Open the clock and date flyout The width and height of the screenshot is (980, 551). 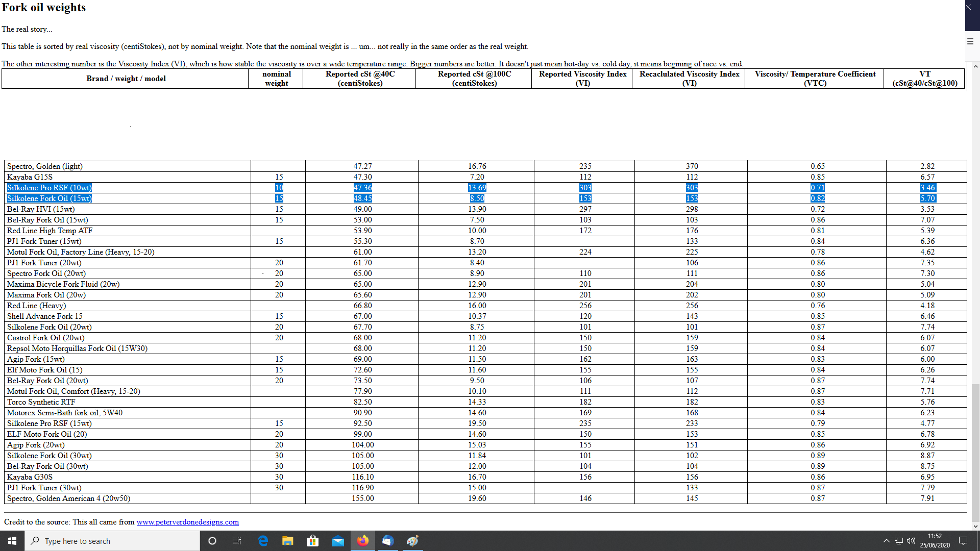935,541
